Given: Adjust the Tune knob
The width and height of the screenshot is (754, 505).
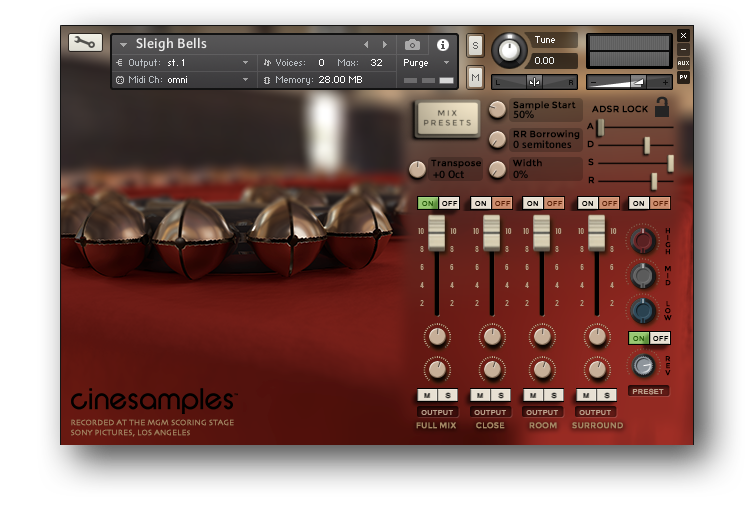Looking at the screenshot, I should coord(509,50).
